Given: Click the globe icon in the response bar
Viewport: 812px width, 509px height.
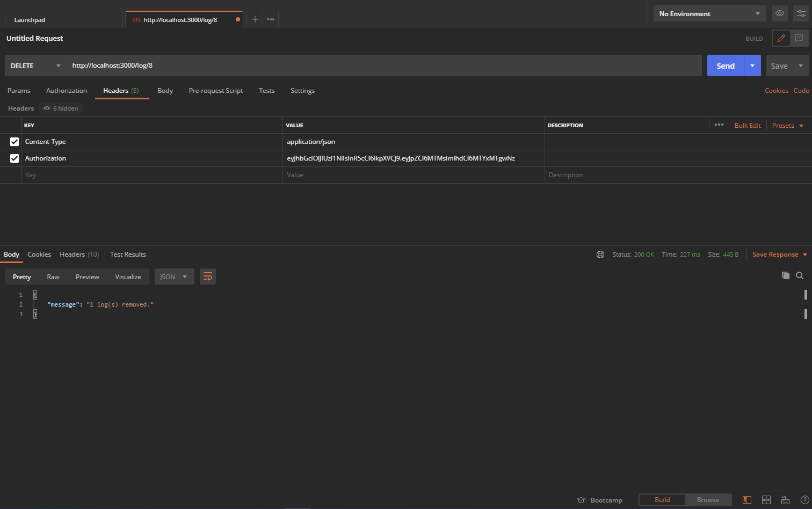Looking at the screenshot, I should [x=600, y=255].
